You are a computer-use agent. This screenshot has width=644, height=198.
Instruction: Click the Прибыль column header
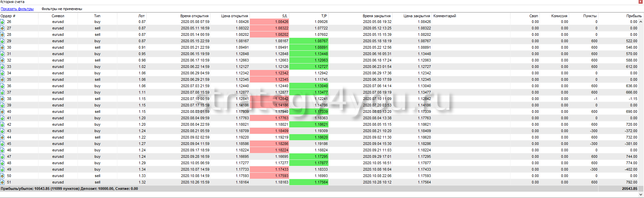(634, 16)
